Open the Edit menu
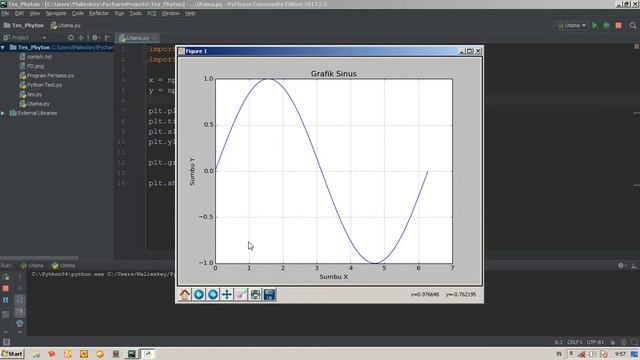Viewport: 640px width, 360px height. [x=19, y=13]
